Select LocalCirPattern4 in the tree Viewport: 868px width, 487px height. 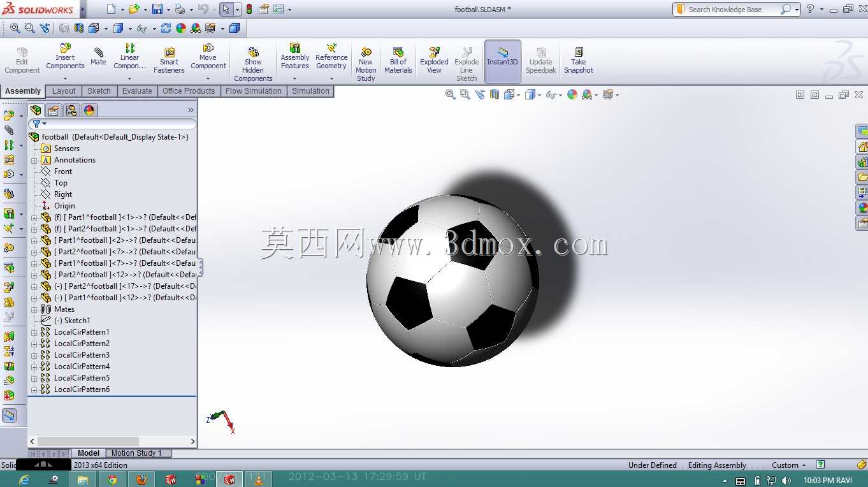click(82, 367)
